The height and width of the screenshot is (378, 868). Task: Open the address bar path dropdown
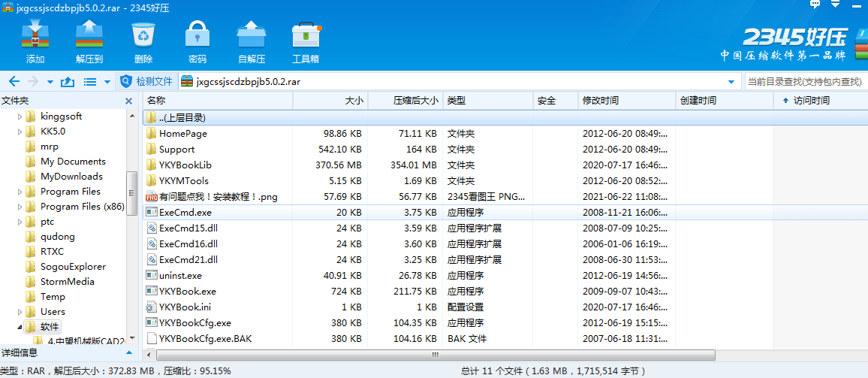pyautogui.click(x=732, y=82)
